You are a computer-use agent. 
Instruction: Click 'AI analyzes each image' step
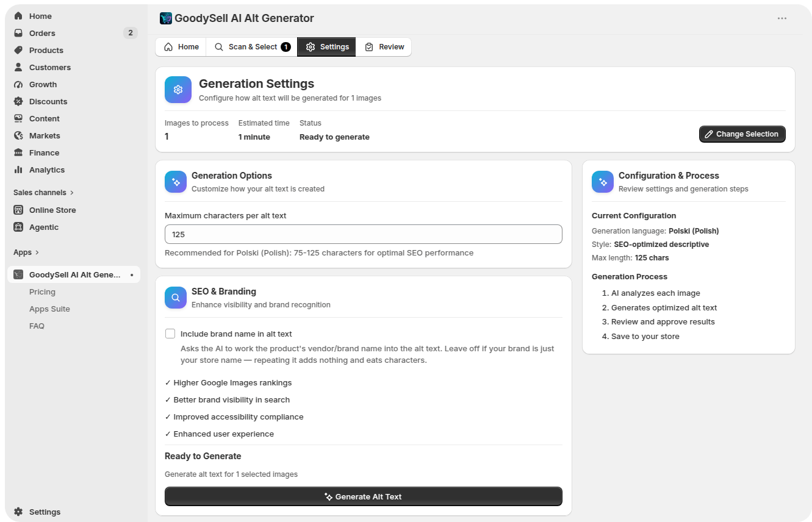[656, 293]
